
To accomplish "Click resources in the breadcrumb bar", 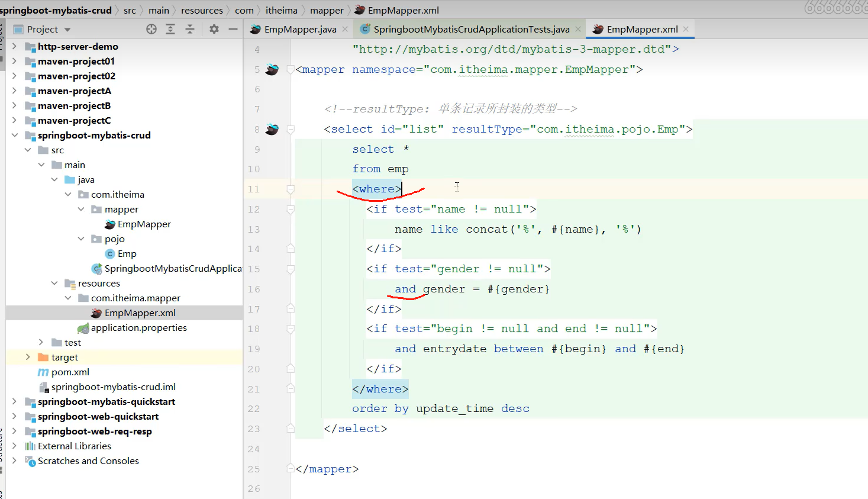I will 202,10.
